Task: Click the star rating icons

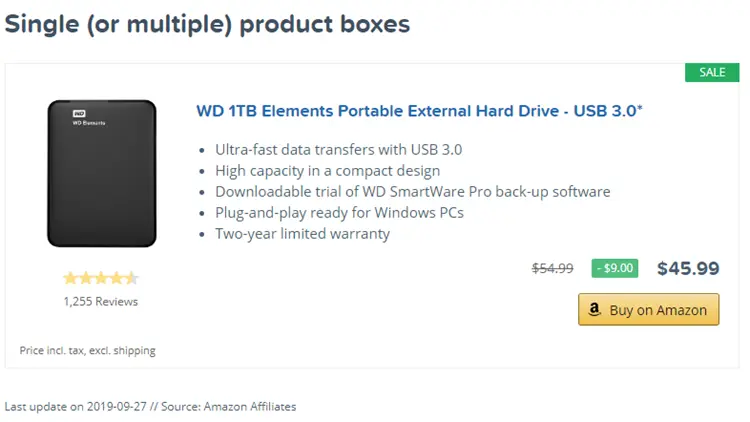Action: [101, 278]
